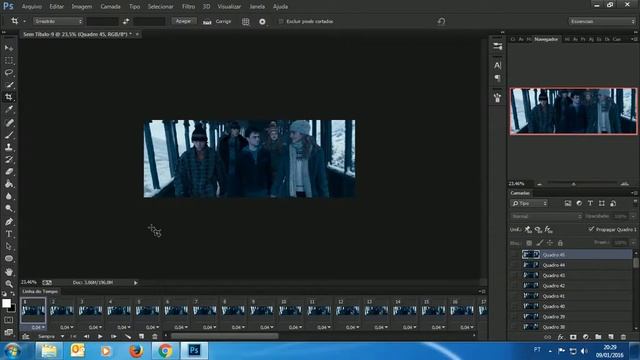Select the Horizontal Type tool
Image resolution: width=640 pixels, height=360 pixels.
pos(9,234)
